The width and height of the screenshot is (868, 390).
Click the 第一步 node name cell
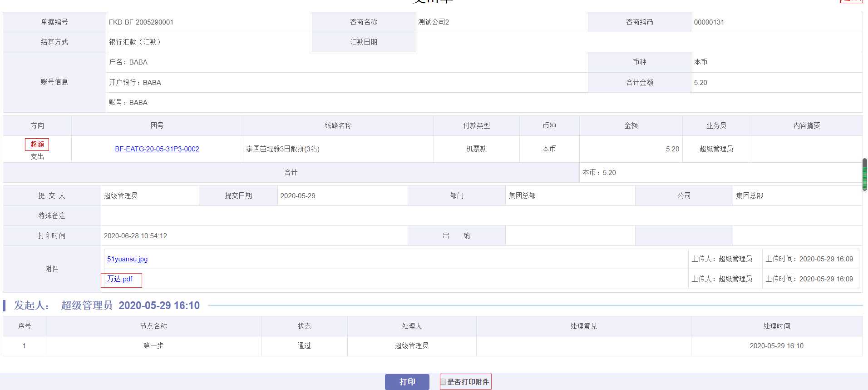pos(153,346)
